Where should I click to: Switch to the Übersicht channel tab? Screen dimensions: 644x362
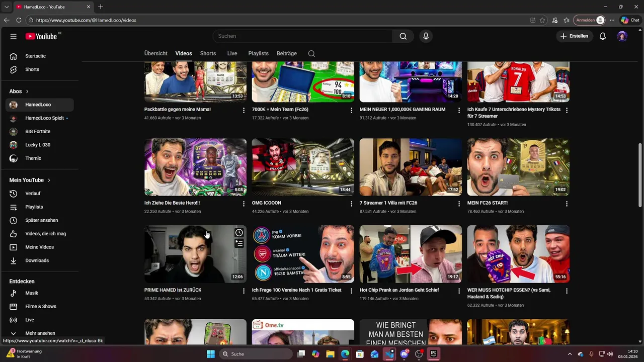pos(156,53)
